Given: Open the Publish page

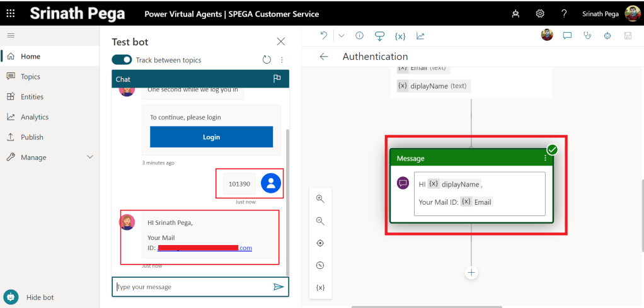Looking at the screenshot, I should tap(32, 137).
